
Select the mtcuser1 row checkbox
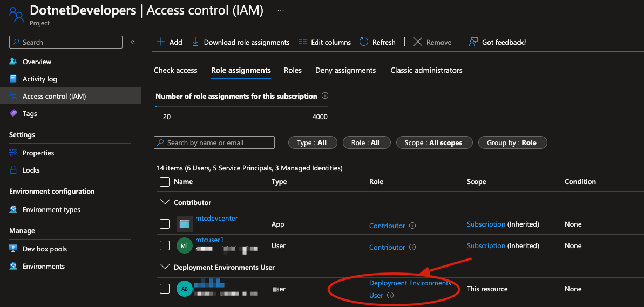165,245
